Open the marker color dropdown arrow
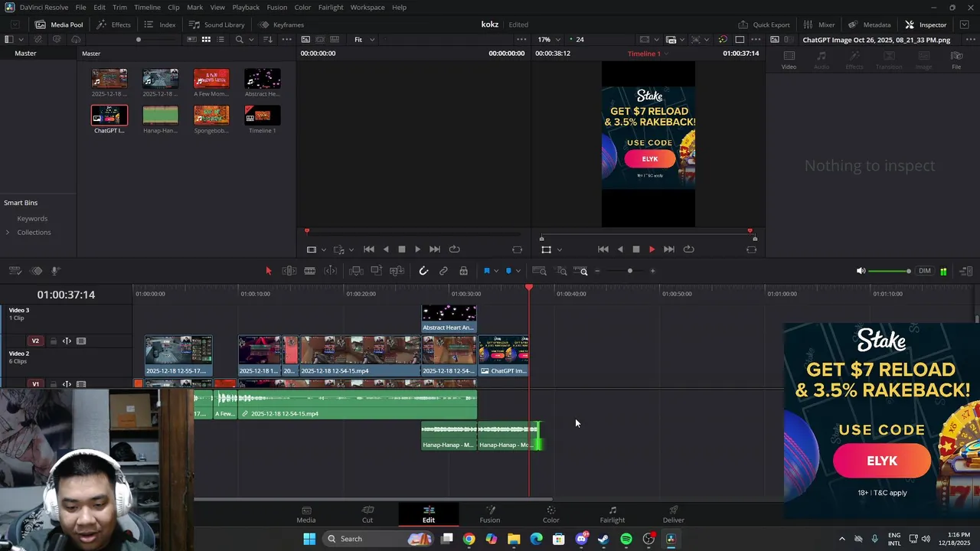 click(518, 271)
